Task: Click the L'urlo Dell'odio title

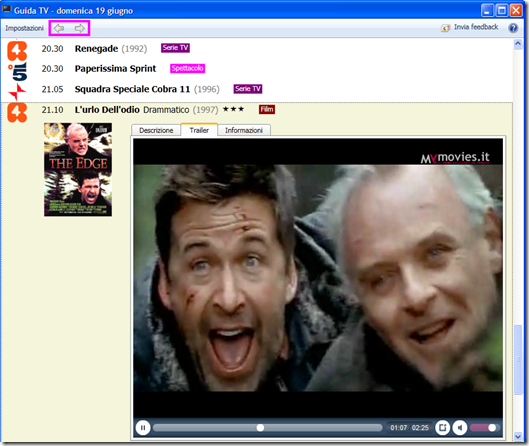Action: click(107, 110)
